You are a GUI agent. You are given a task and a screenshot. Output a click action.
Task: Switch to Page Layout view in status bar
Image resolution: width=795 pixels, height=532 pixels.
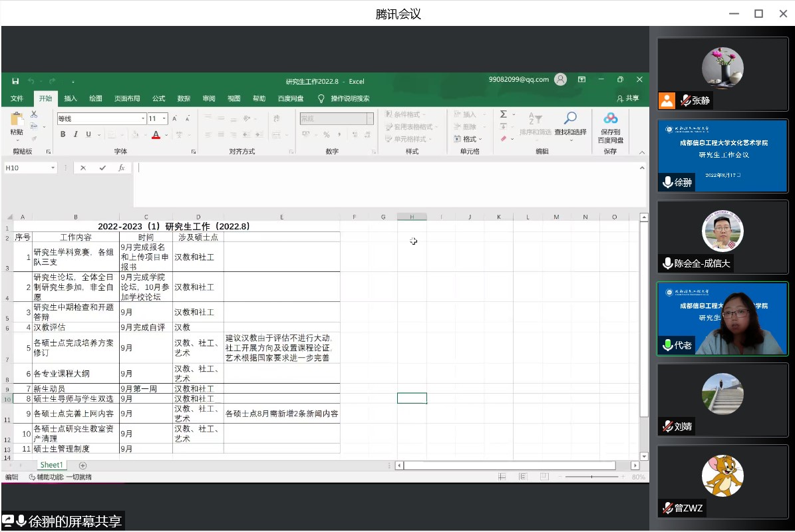coord(523,477)
